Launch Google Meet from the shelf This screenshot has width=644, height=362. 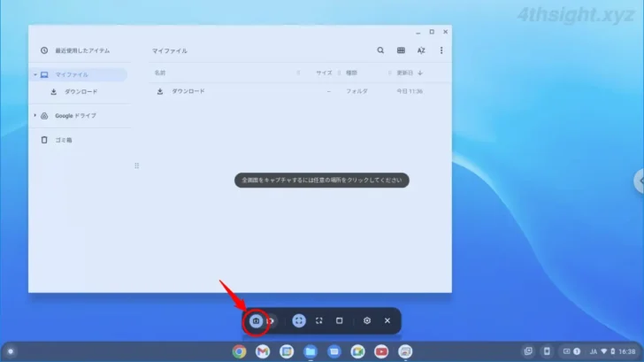coord(357,351)
